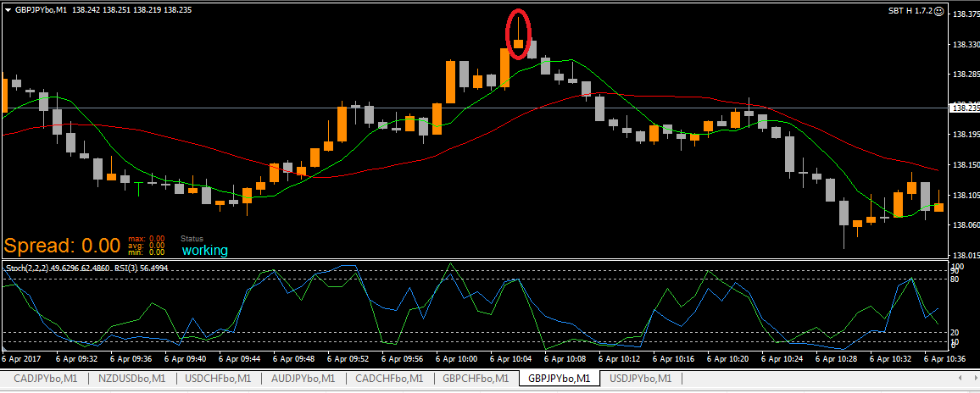
Task: Click the current price label 138.235
Action: coord(964,108)
